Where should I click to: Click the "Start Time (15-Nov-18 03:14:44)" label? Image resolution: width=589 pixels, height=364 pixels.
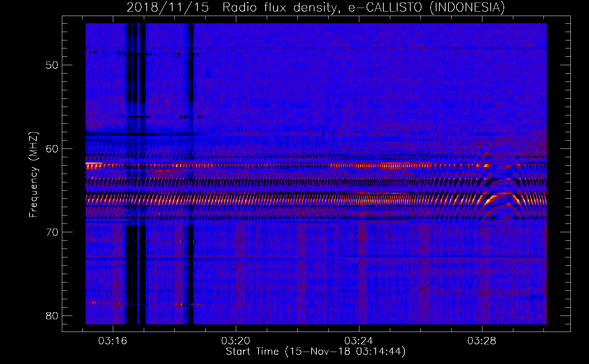pyautogui.click(x=316, y=352)
